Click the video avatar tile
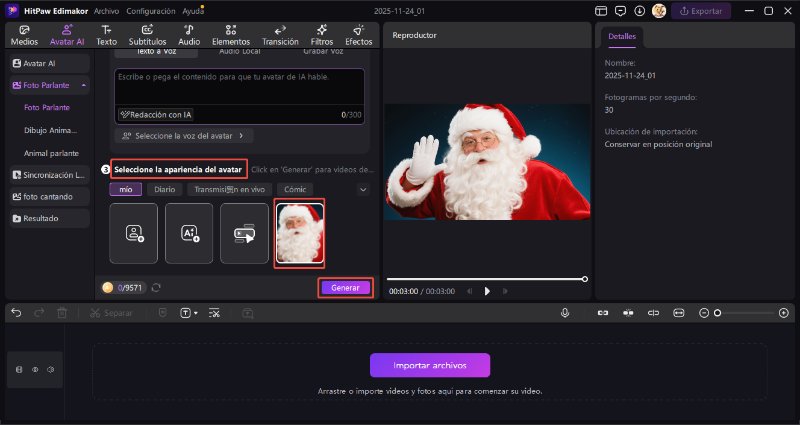Image resolution: width=800 pixels, height=425 pixels. pyautogui.click(x=244, y=233)
